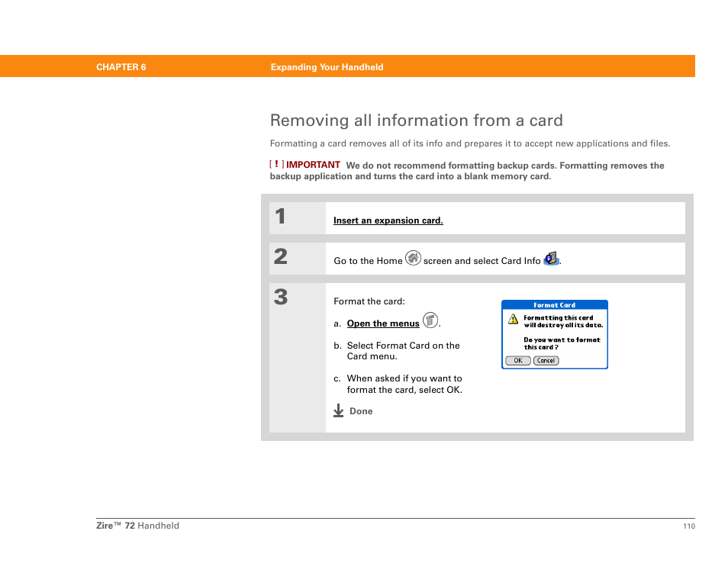Click the Menu icon in step 3a

[x=430, y=320]
